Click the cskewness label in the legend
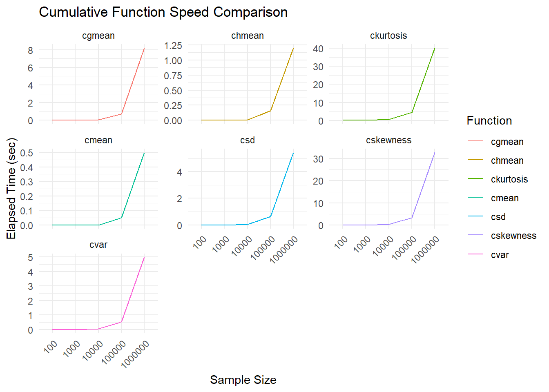 click(513, 236)
